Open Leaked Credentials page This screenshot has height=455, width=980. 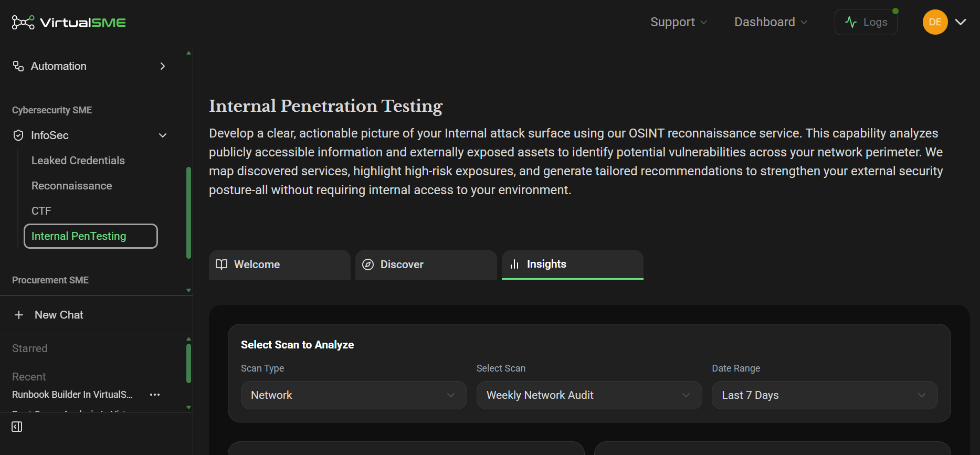coord(78,161)
